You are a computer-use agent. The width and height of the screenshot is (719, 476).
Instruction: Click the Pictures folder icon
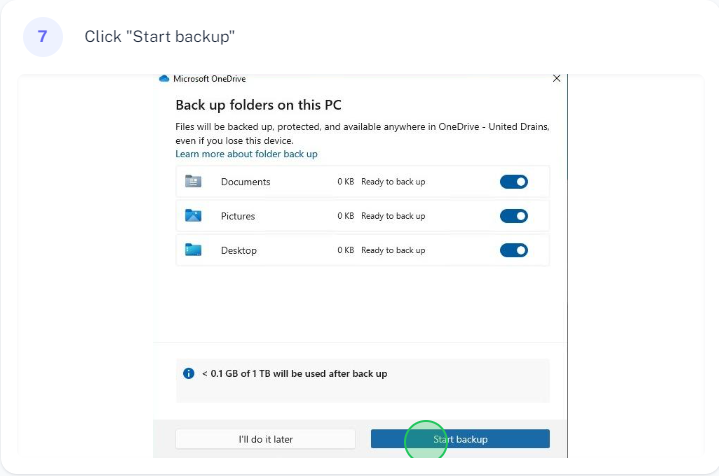coord(193,216)
